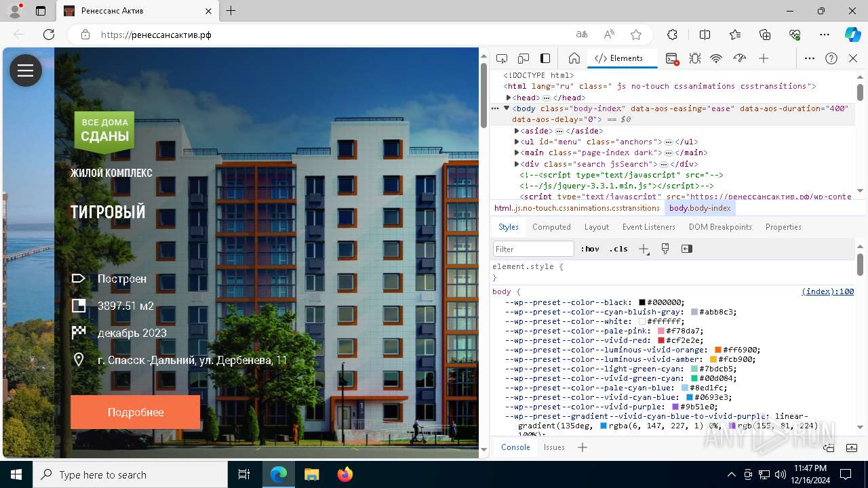
Task: Collapse the body element node
Action: [506, 108]
